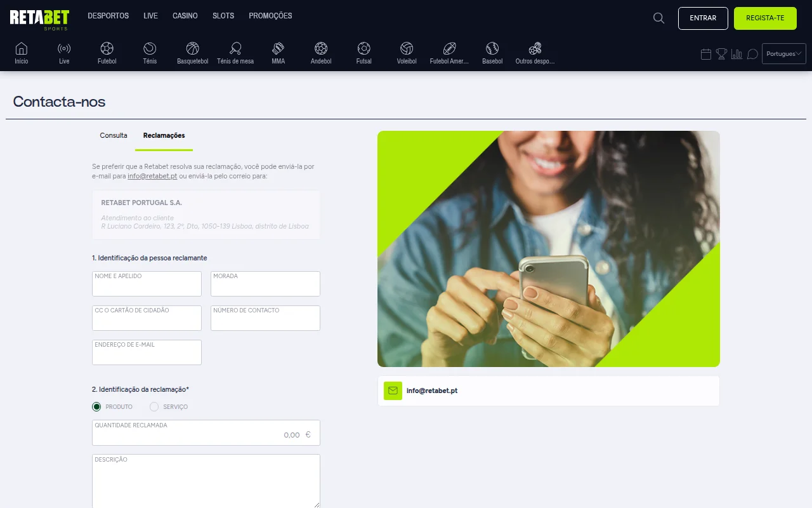Screen dimensions: 812x508
Task: Click the Regista-te button
Action: tap(765, 18)
